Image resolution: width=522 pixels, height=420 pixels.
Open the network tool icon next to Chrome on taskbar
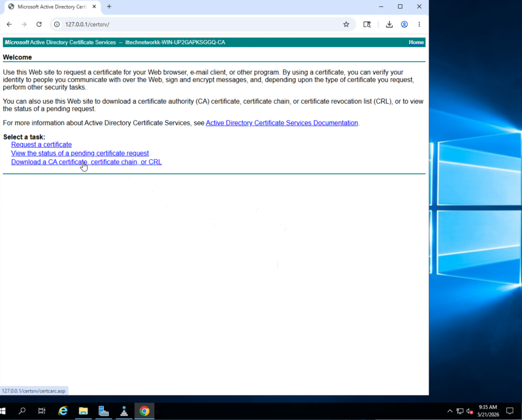pos(124,411)
